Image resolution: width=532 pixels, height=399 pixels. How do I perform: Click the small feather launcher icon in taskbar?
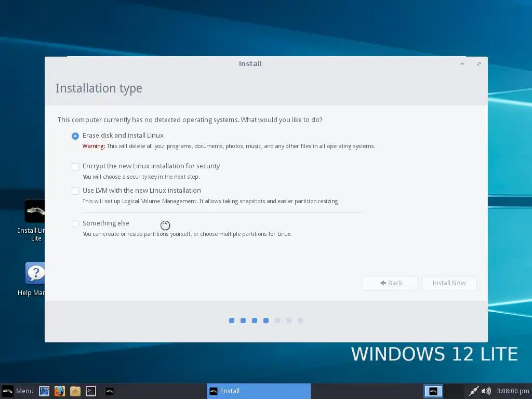pyautogui.click(x=109, y=391)
